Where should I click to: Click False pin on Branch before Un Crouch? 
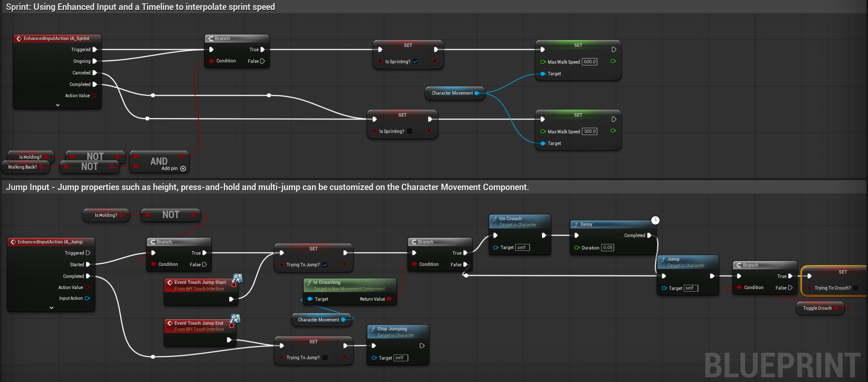tap(465, 265)
